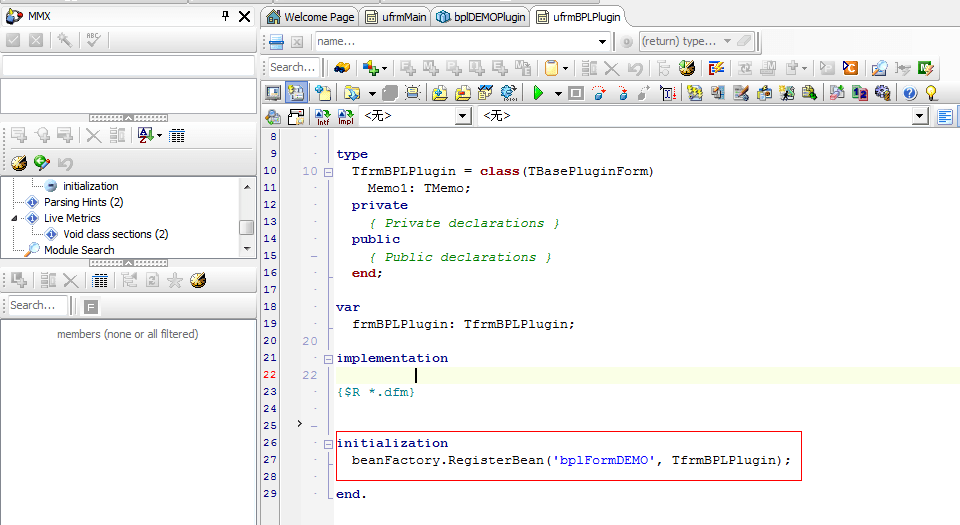Select Parsing Hints (2) tree entry

coord(83,202)
